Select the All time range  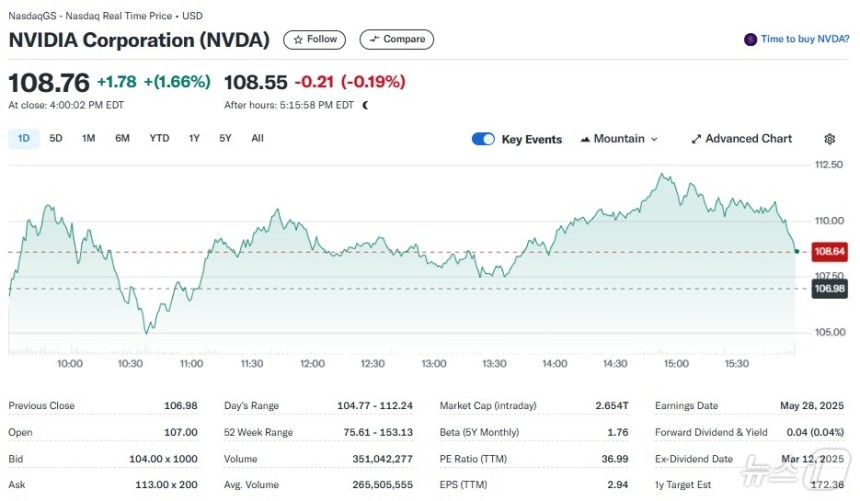(257, 138)
